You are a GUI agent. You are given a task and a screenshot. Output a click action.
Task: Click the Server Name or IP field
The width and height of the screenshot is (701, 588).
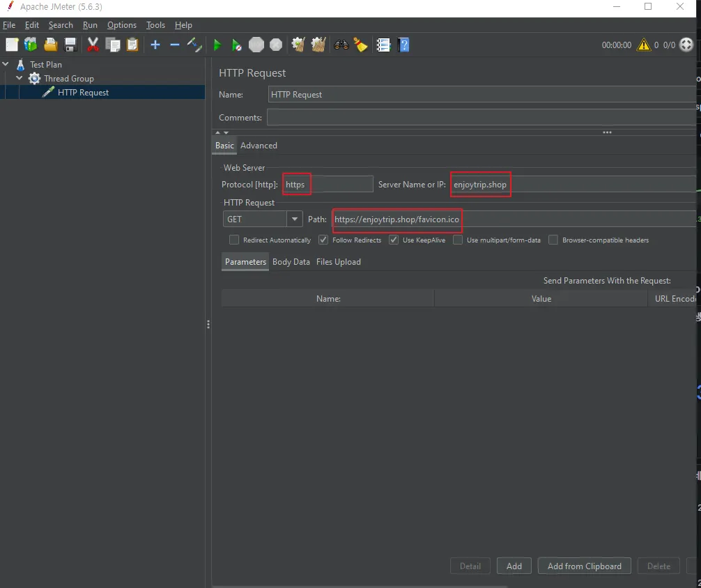pyautogui.click(x=571, y=185)
